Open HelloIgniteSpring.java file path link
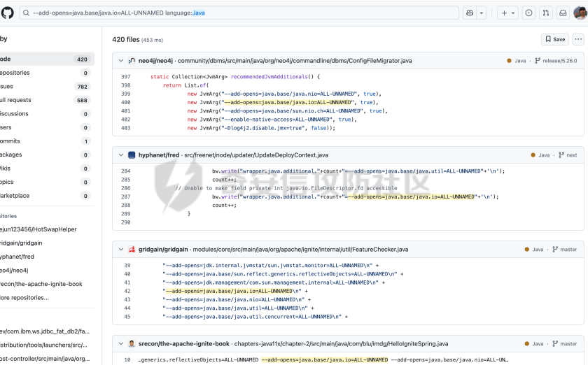Screen dimensions: 588x365 pos(342,343)
